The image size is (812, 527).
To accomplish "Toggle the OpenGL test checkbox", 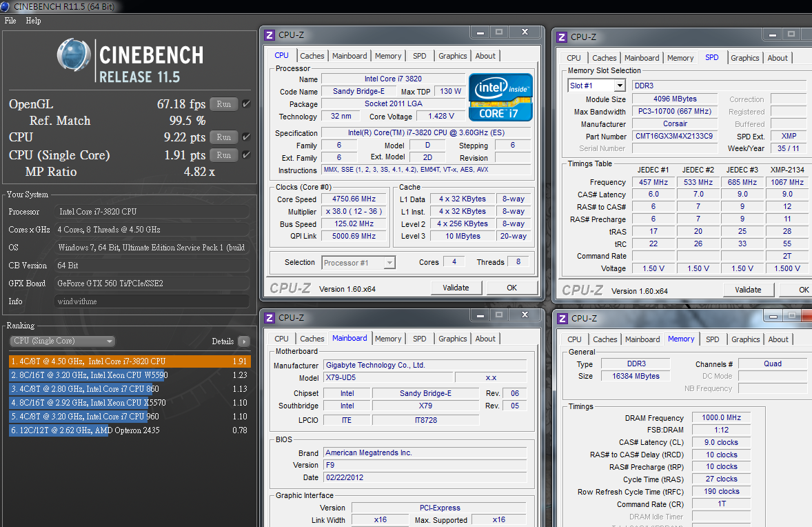I will click(x=247, y=103).
